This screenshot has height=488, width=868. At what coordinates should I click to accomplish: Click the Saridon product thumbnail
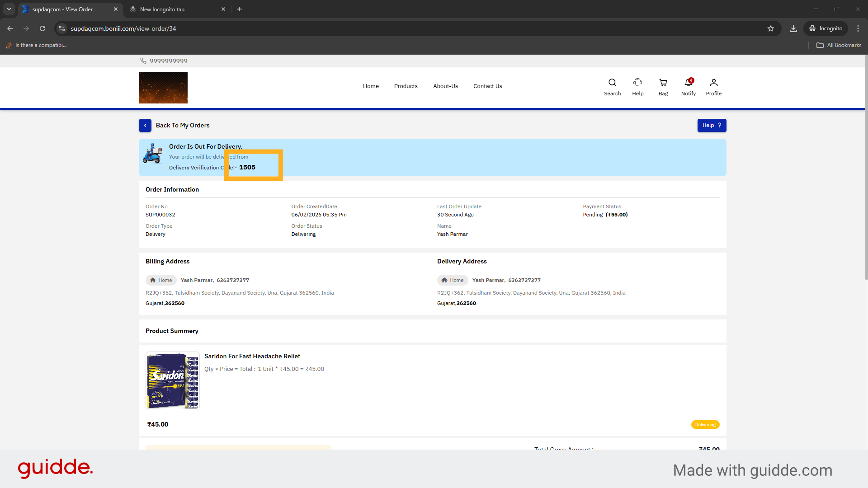173,380
